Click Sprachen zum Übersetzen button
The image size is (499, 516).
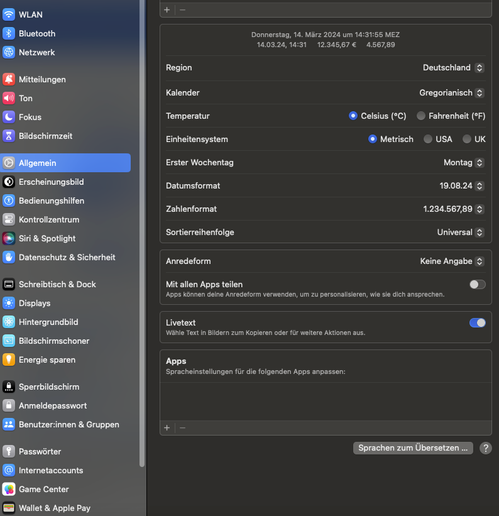point(413,448)
